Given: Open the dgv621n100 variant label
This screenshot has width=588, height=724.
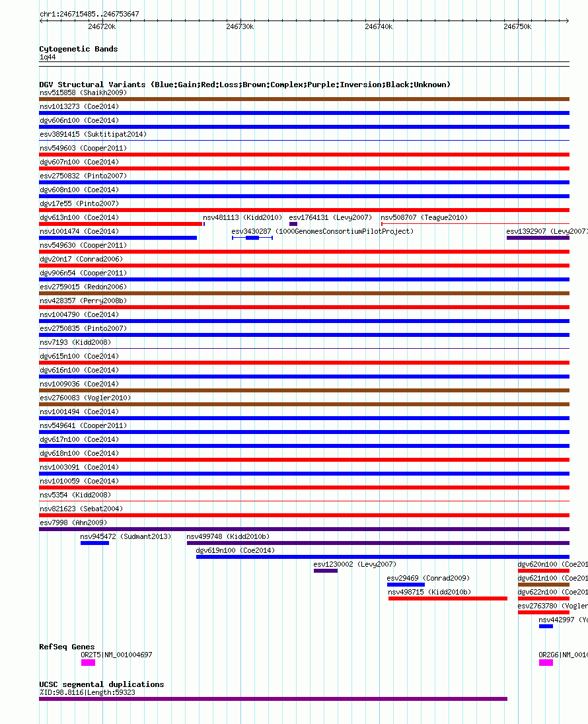Looking at the screenshot, I should coord(552,578).
